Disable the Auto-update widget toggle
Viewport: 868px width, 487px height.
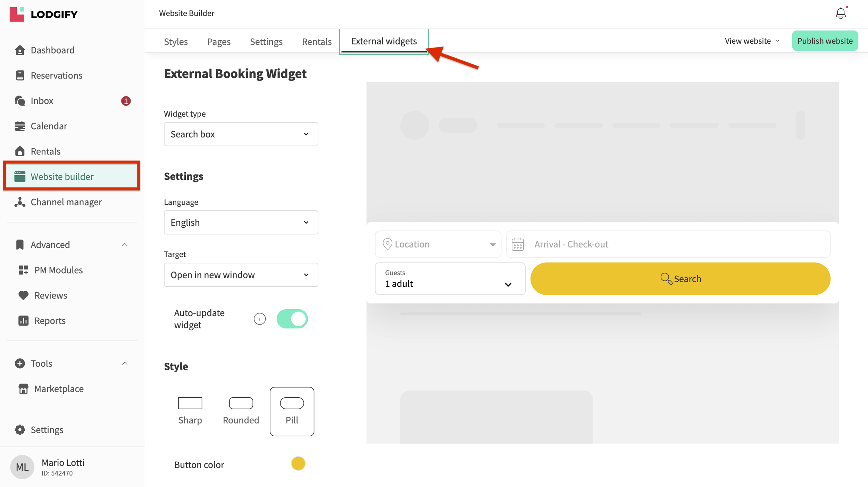coord(292,318)
